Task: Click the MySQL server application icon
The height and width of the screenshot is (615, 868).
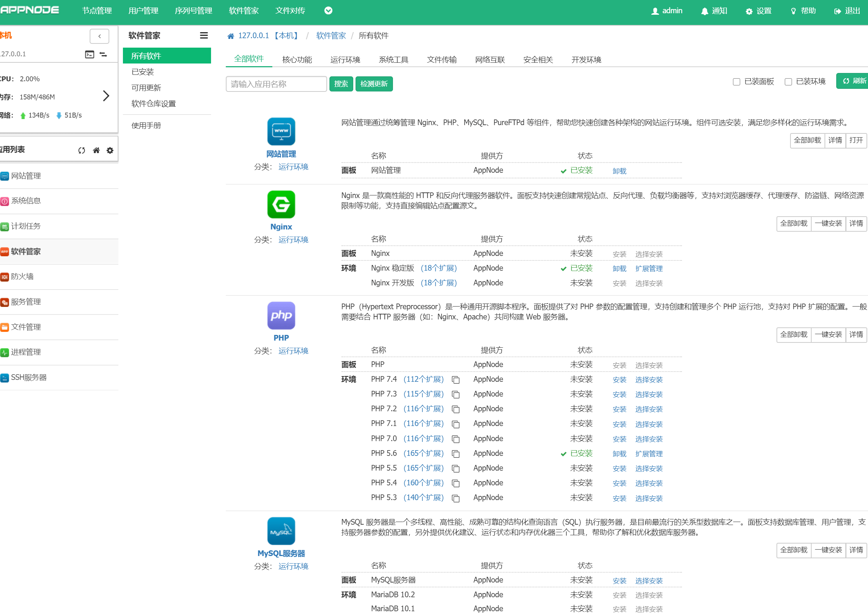Action: pyautogui.click(x=281, y=531)
